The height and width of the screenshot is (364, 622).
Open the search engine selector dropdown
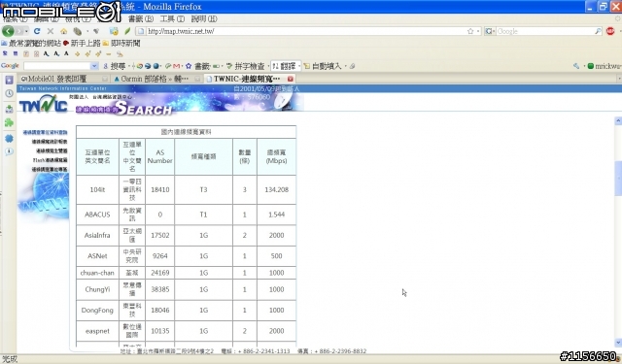(x=490, y=31)
